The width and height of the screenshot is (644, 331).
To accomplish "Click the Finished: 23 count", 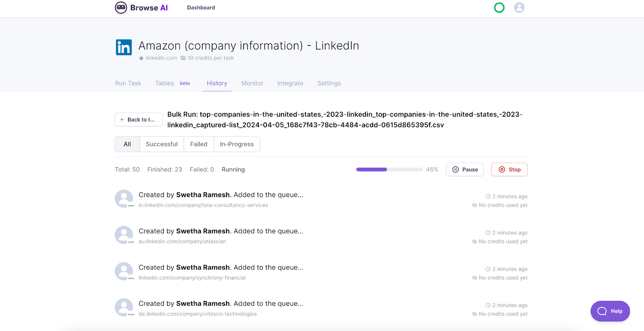I will click(165, 169).
